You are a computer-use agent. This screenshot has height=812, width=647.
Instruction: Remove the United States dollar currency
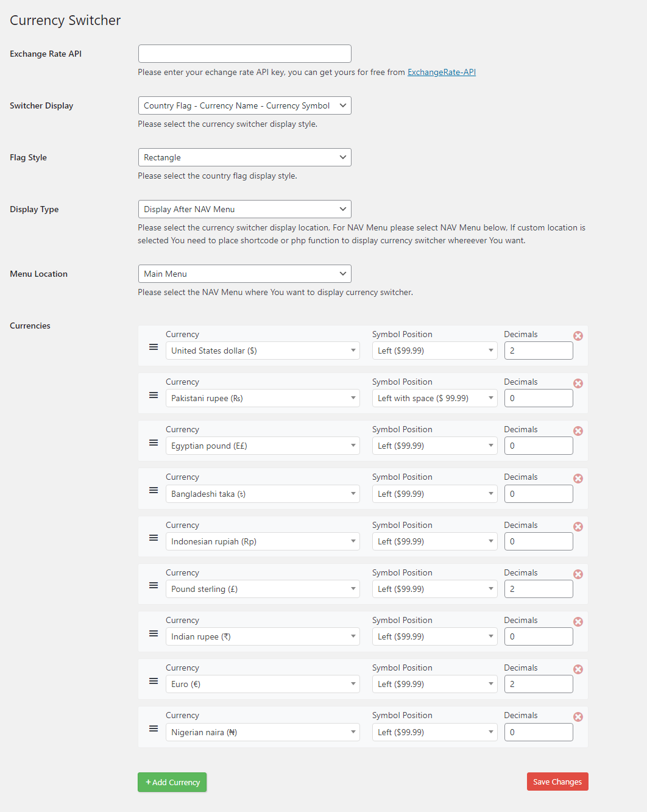coord(578,335)
